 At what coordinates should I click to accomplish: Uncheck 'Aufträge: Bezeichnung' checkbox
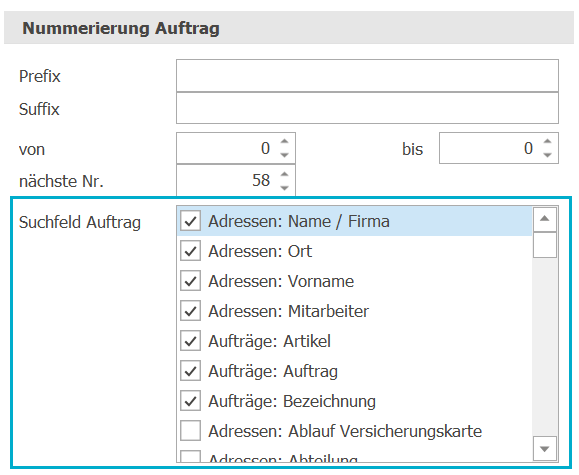click(191, 400)
